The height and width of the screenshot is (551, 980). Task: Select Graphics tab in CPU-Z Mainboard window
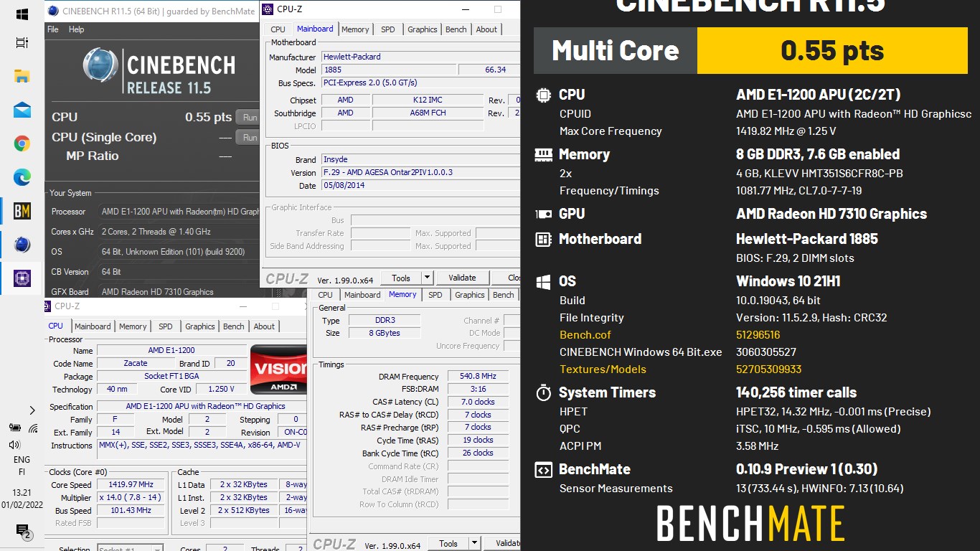point(423,29)
